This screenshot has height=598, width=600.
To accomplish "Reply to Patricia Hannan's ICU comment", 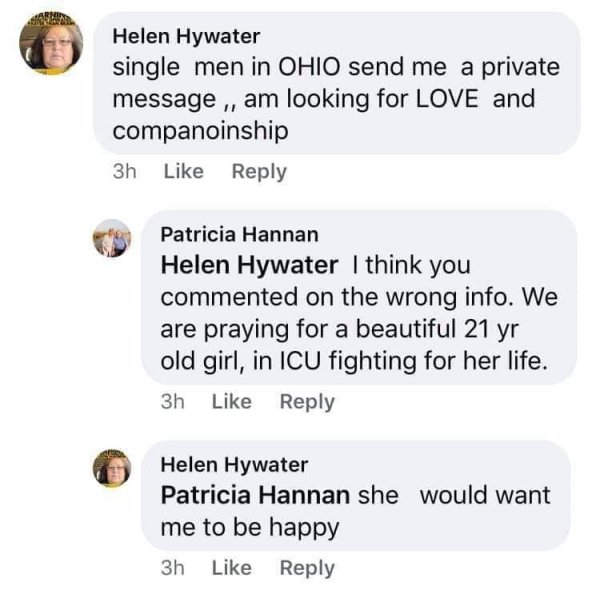I will (x=307, y=401).
